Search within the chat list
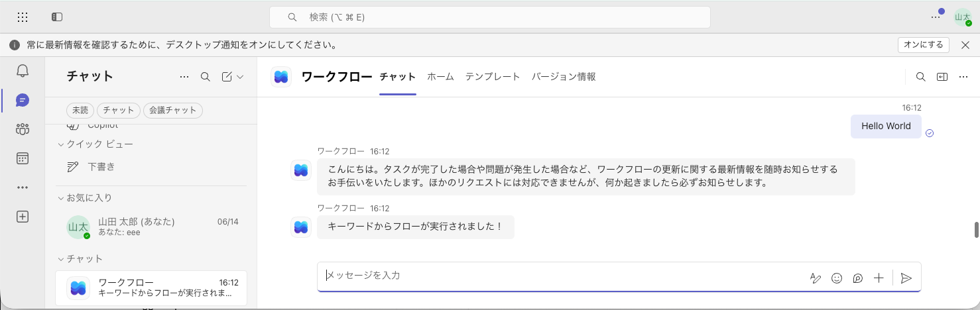 tap(206, 77)
